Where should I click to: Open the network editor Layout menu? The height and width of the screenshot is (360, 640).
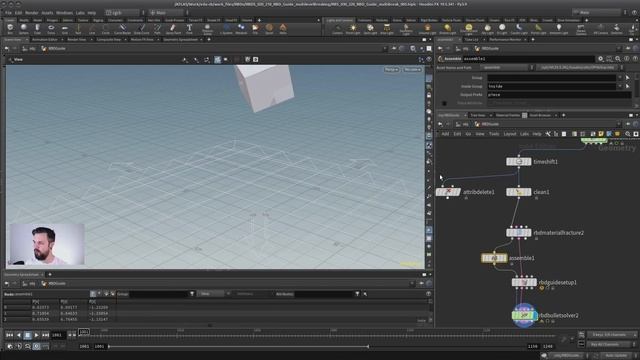coord(510,134)
